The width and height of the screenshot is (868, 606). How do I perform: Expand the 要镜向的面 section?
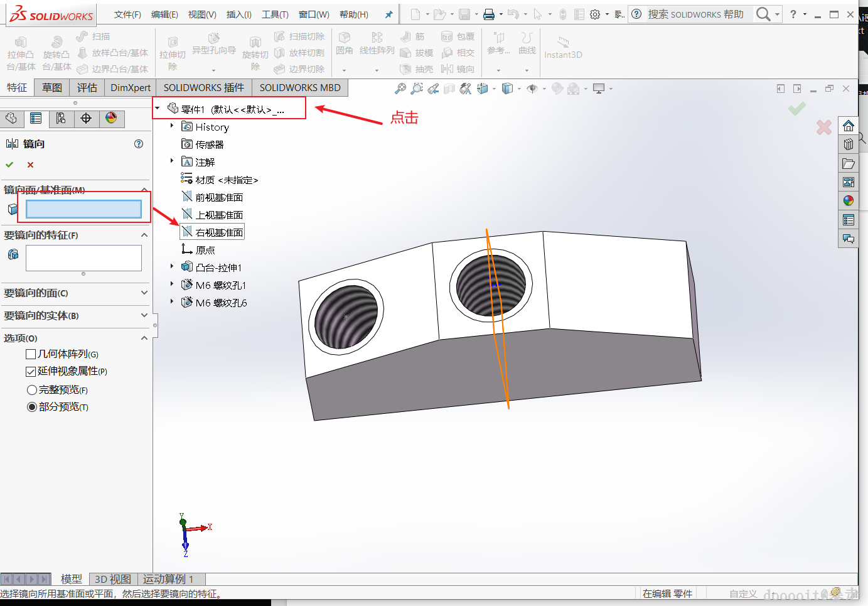pyautogui.click(x=144, y=293)
